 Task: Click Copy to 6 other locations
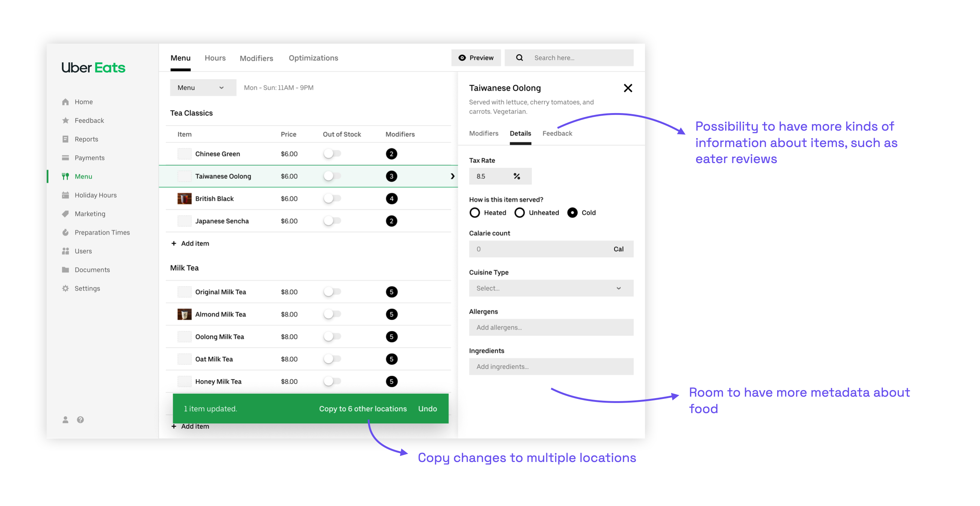tap(362, 409)
